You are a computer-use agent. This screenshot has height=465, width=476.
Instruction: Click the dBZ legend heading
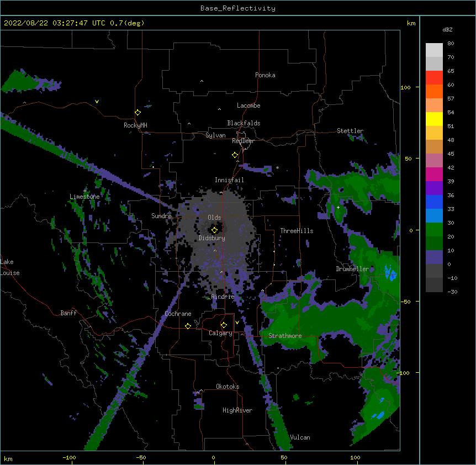pos(447,30)
